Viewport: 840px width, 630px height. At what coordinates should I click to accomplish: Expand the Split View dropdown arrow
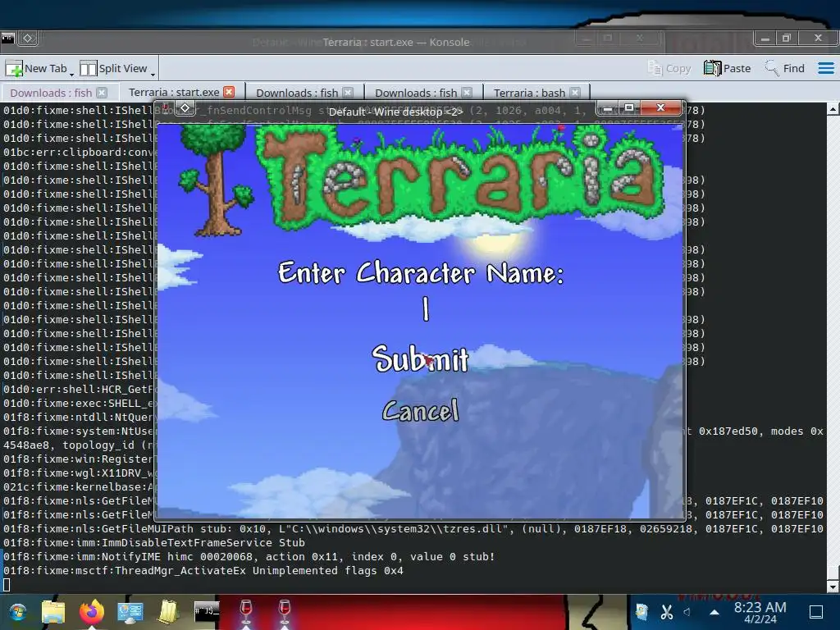click(153, 74)
